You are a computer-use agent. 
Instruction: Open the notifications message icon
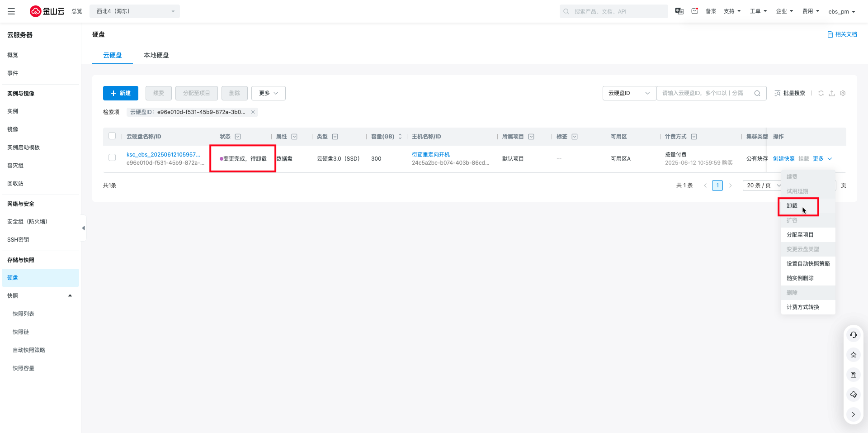point(695,11)
